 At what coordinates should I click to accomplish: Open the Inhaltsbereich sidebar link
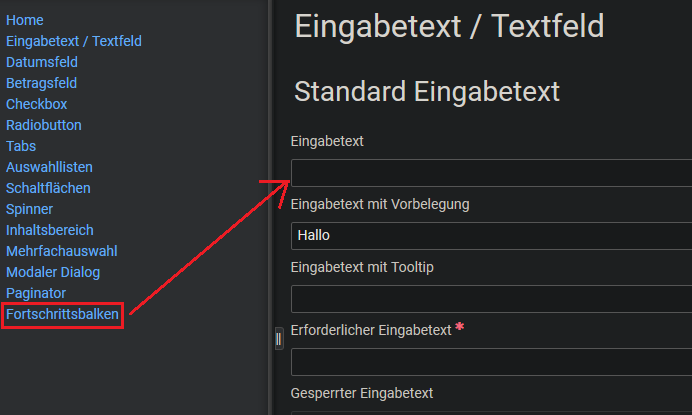[50, 230]
